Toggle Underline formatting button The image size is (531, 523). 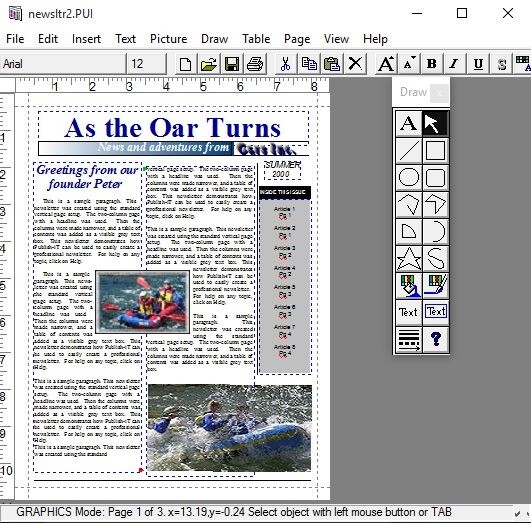pyautogui.click(x=478, y=64)
